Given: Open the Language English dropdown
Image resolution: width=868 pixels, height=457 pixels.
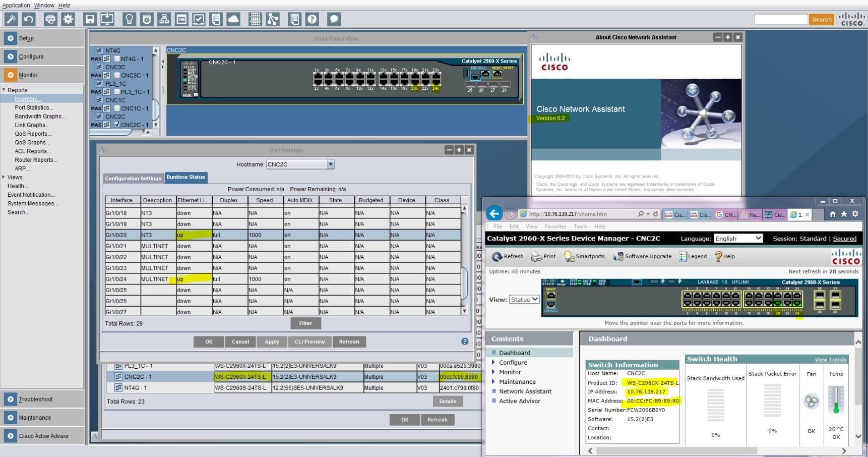Looking at the screenshot, I should (738, 239).
